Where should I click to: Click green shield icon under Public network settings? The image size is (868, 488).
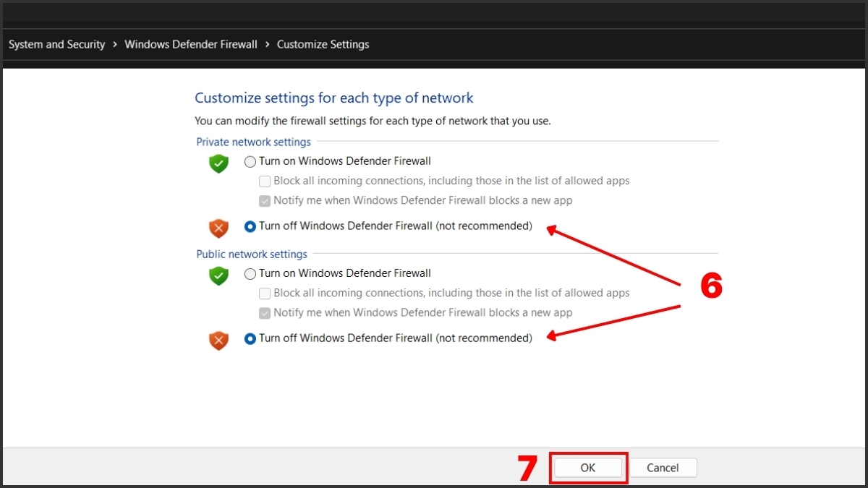218,275
